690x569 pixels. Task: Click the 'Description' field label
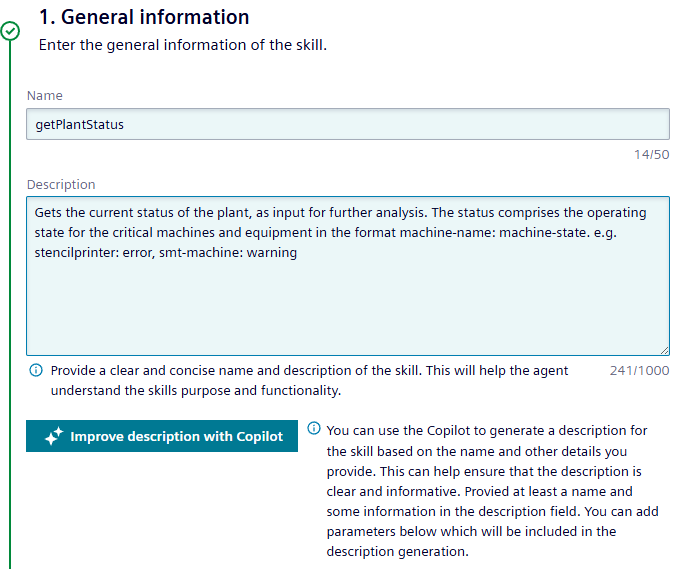61,185
